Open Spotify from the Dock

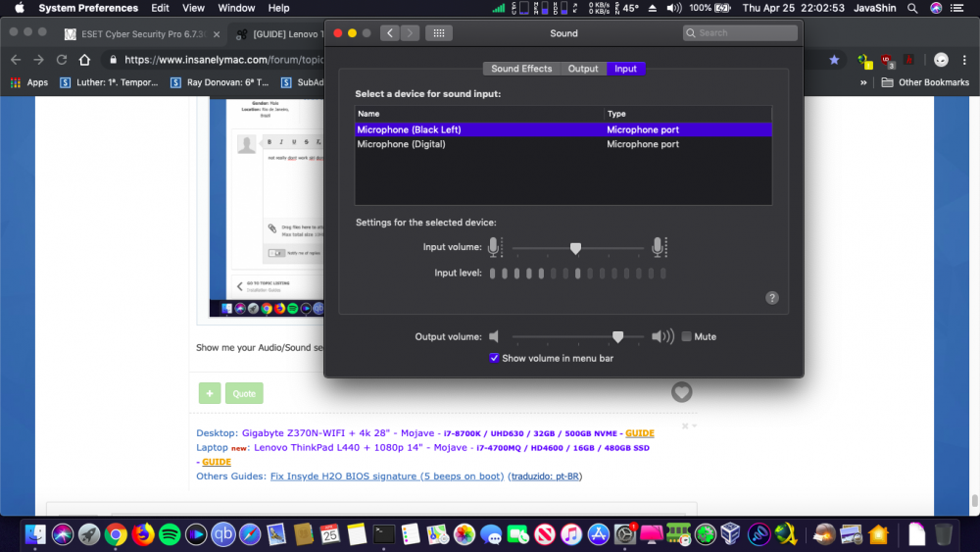[170, 534]
